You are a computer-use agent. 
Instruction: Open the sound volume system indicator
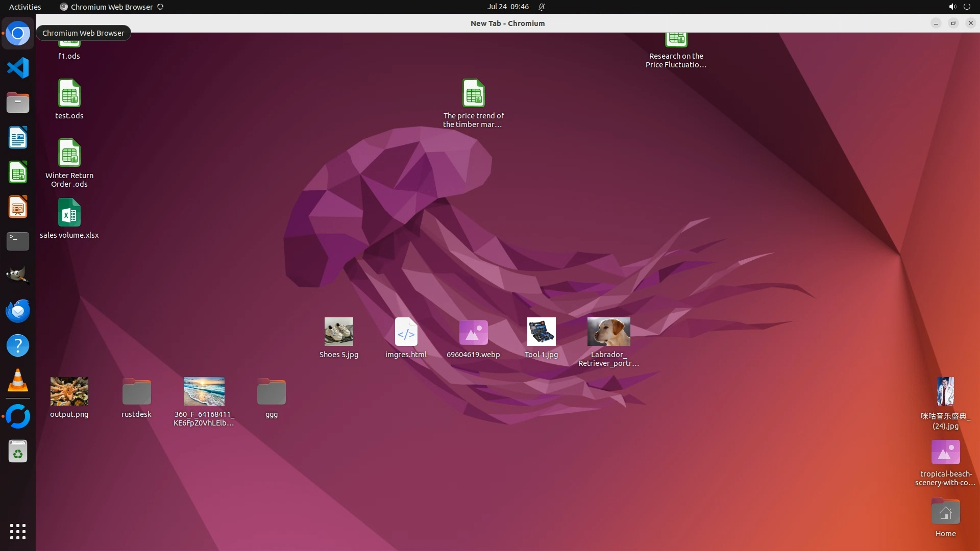coord(952,7)
